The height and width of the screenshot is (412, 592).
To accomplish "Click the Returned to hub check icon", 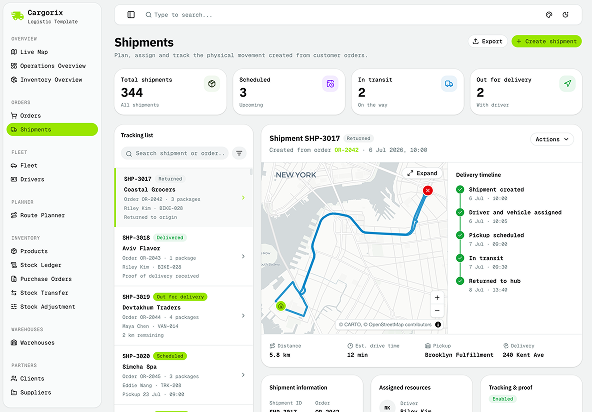I will click(460, 281).
